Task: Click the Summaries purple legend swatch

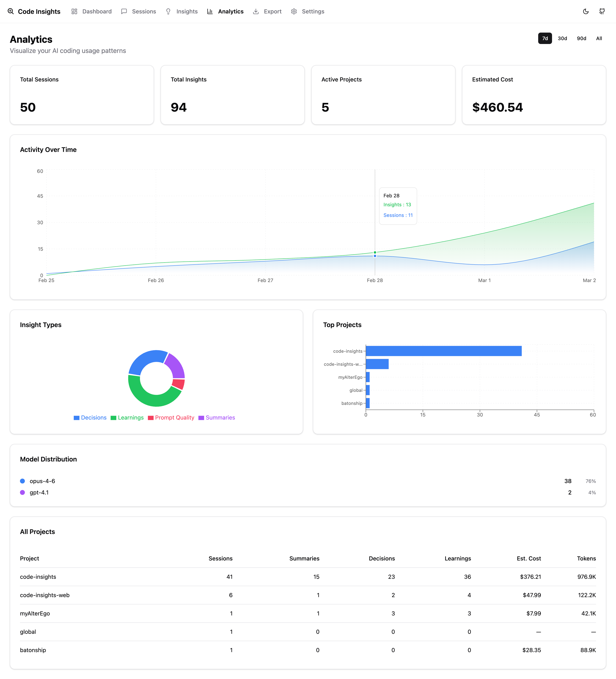Action: pyautogui.click(x=202, y=417)
